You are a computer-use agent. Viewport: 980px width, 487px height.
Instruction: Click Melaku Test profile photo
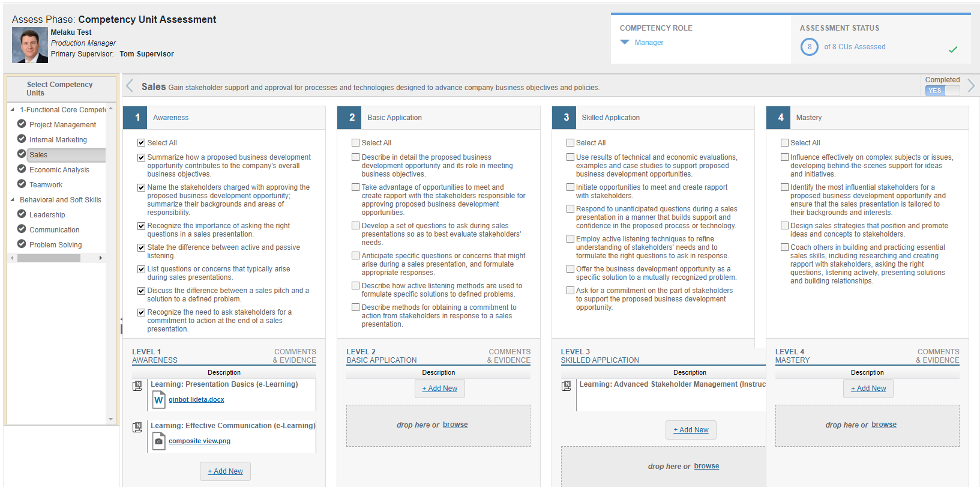point(30,45)
